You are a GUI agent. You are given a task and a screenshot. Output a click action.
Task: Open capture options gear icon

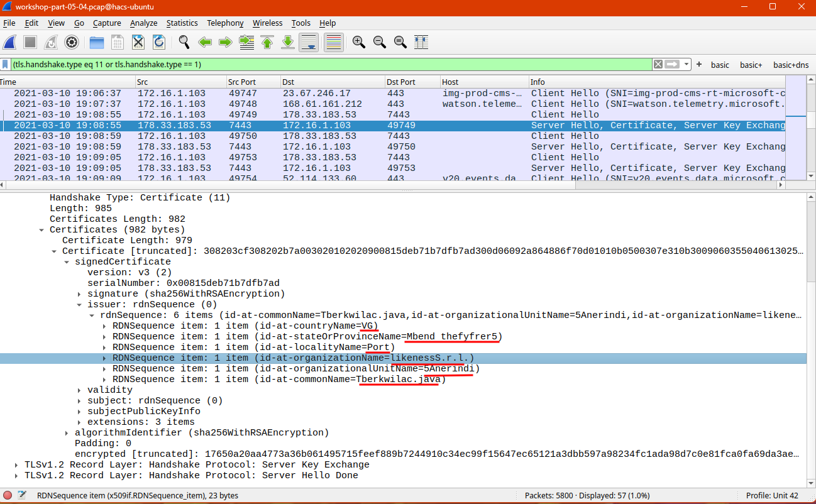tap(72, 42)
